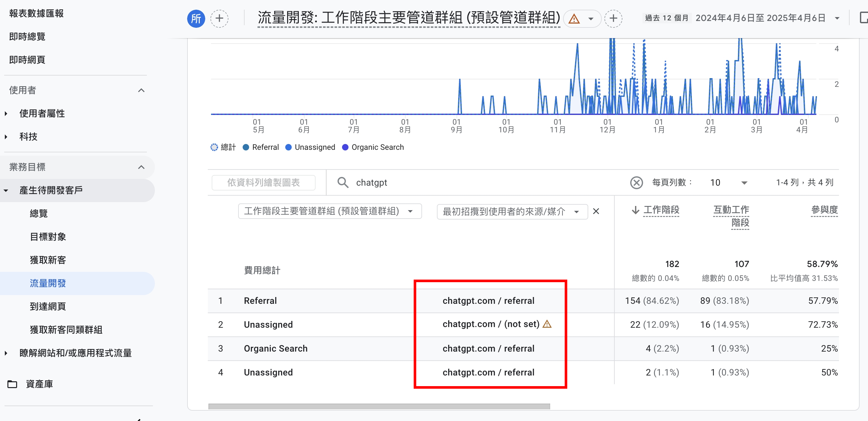
Task: Open 獲取新客 report
Action: click(x=48, y=260)
